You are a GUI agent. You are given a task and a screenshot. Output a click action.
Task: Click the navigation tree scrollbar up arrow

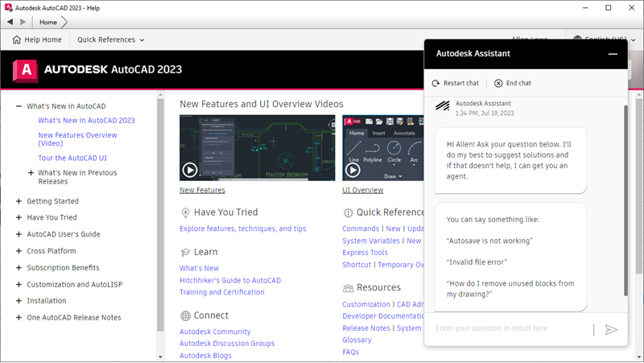click(160, 95)
